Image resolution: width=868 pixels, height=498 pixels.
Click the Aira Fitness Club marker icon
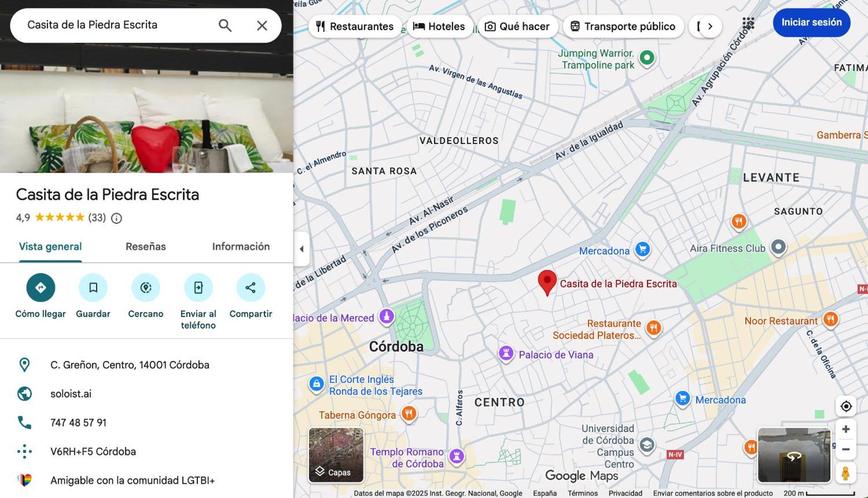pyautogui.click(x=779, y=247)
